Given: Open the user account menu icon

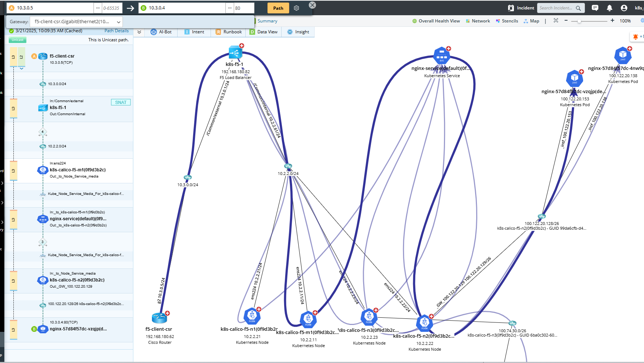Looking at the screenshot, I should click(x=624, y=8).
